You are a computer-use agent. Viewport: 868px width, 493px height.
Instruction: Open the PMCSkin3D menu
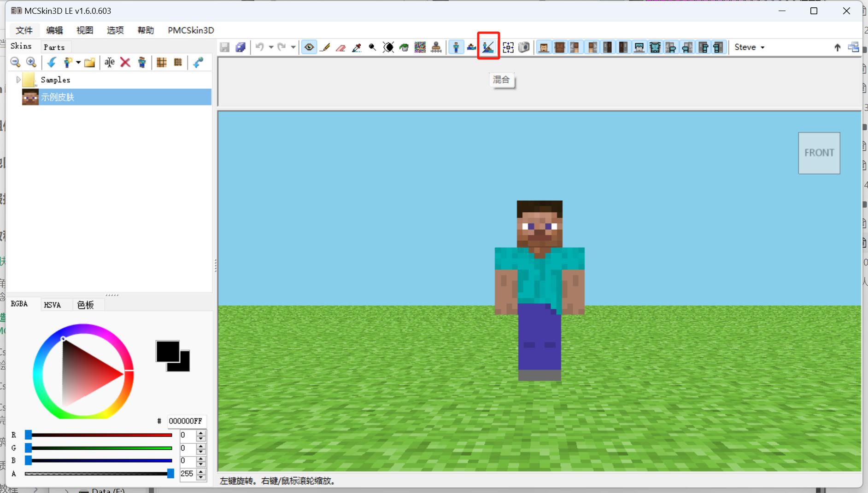191,30
